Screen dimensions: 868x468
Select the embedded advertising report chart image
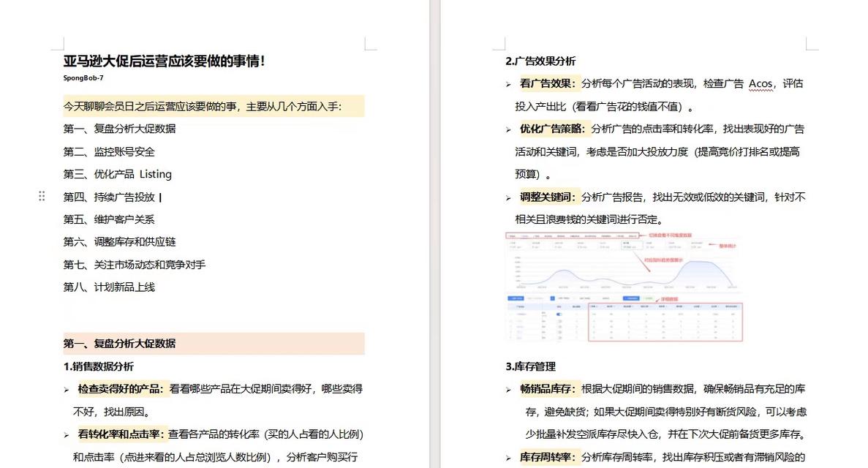point(624,287)
